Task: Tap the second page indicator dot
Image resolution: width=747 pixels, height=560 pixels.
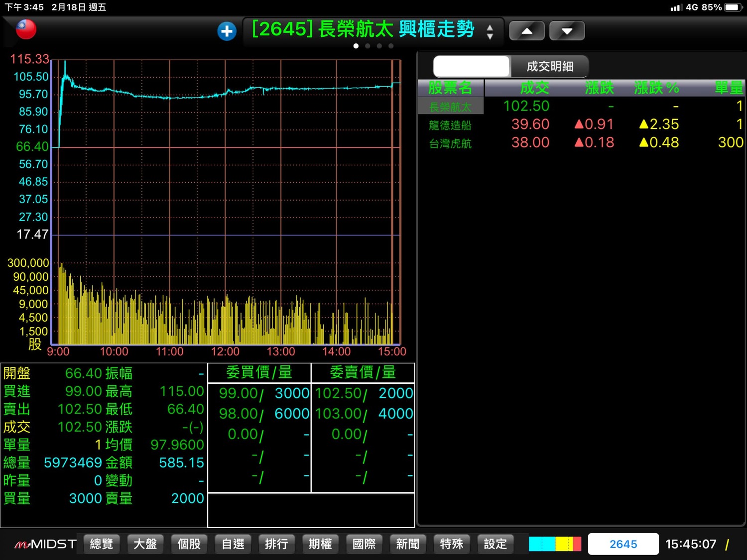Action: pos(368,46)
